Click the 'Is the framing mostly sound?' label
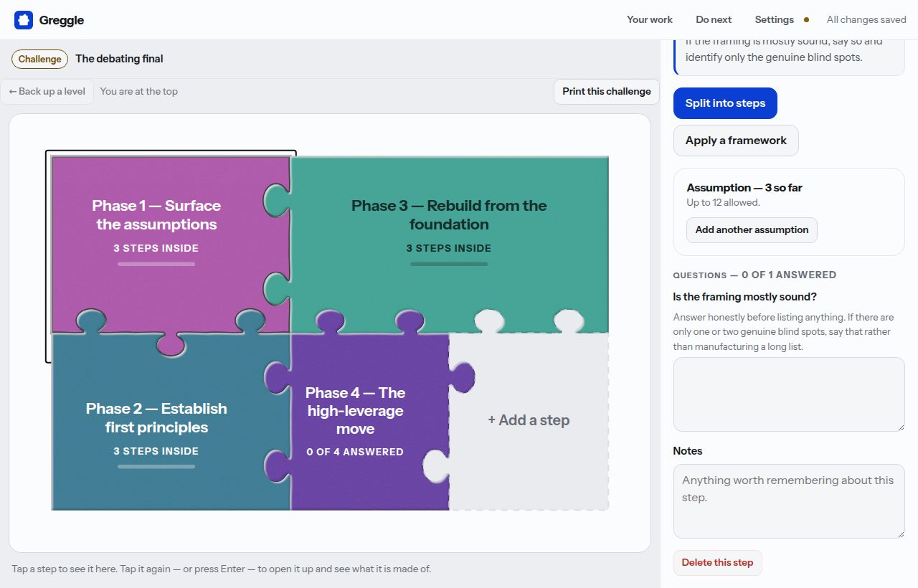This screenshot has width=918, height=588. pos(744,297)
